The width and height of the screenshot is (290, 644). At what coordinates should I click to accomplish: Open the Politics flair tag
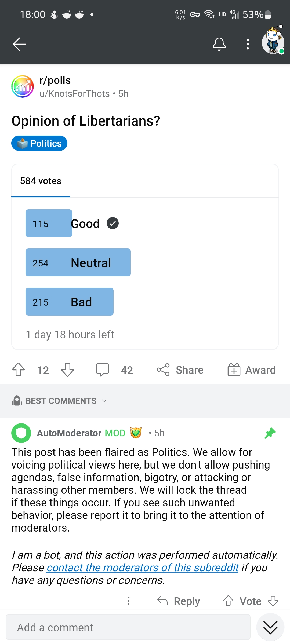pos(39,143)
